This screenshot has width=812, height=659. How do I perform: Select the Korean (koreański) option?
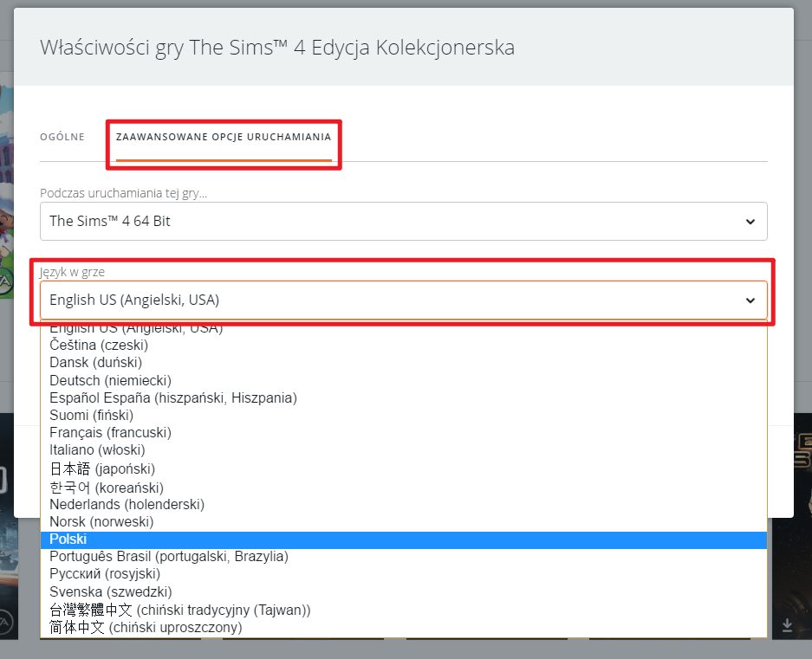point(404,488)
